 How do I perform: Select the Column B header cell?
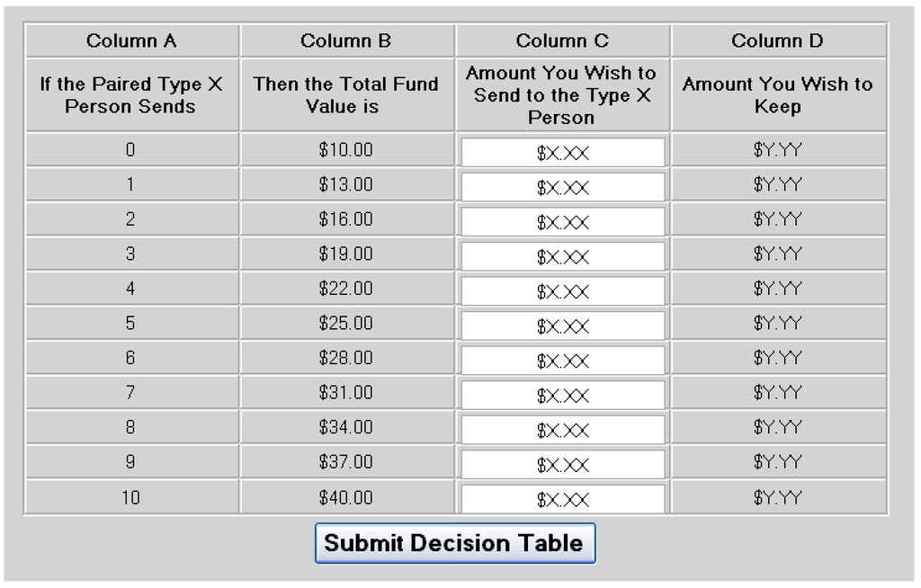tap(346, 40)
